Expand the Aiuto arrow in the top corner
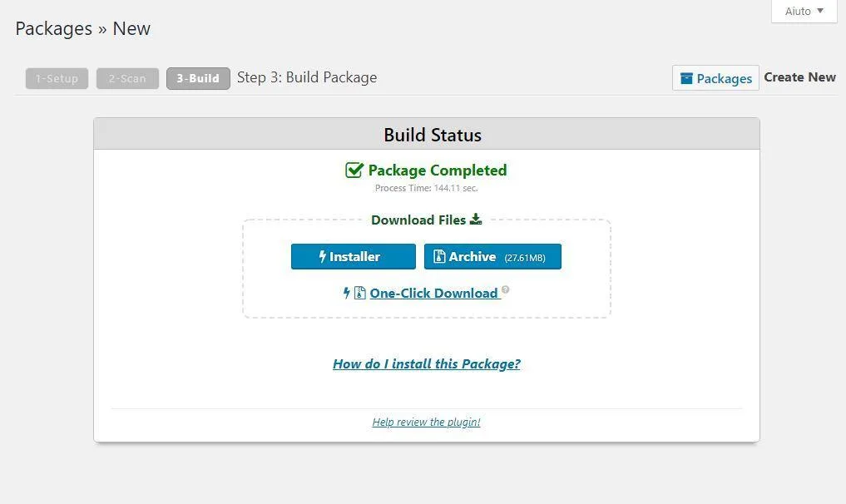 click(x=819, y=11)
